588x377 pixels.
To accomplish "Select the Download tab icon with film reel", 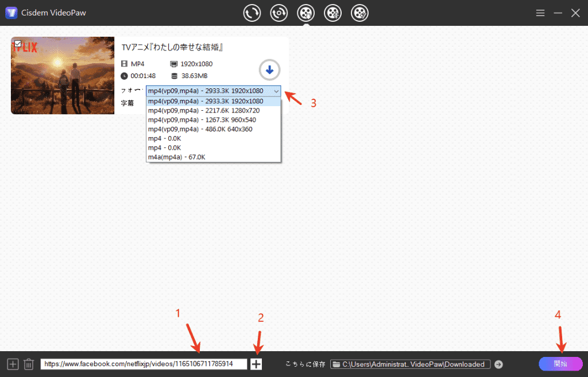I will point(306,13).
